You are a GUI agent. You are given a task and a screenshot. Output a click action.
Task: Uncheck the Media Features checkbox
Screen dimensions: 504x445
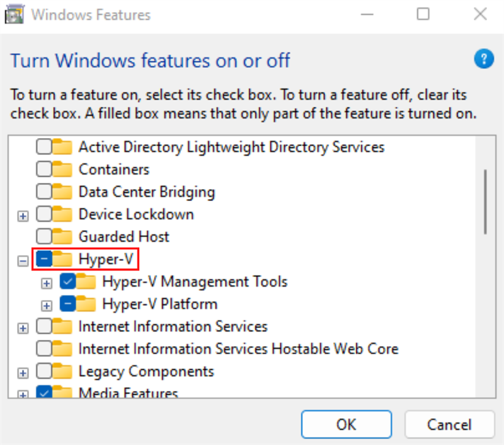point(44,392)
